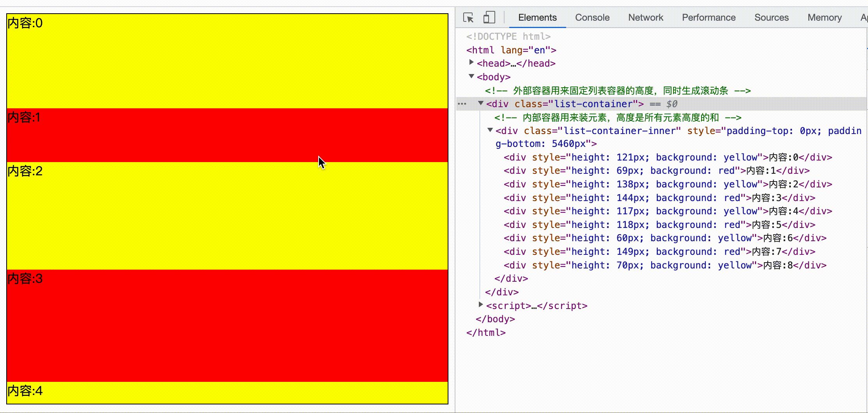868x413 pixels.
Task: Open the three-dots menu beside list-container
Action: point(462,104)
